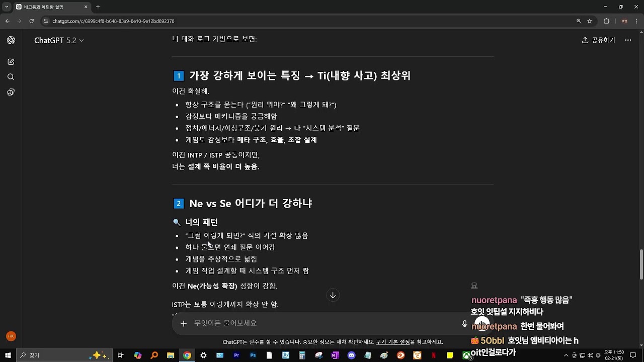Open Discord from the taskbar
The width and height of the screenshot is (644, 362).
(352, 355)
